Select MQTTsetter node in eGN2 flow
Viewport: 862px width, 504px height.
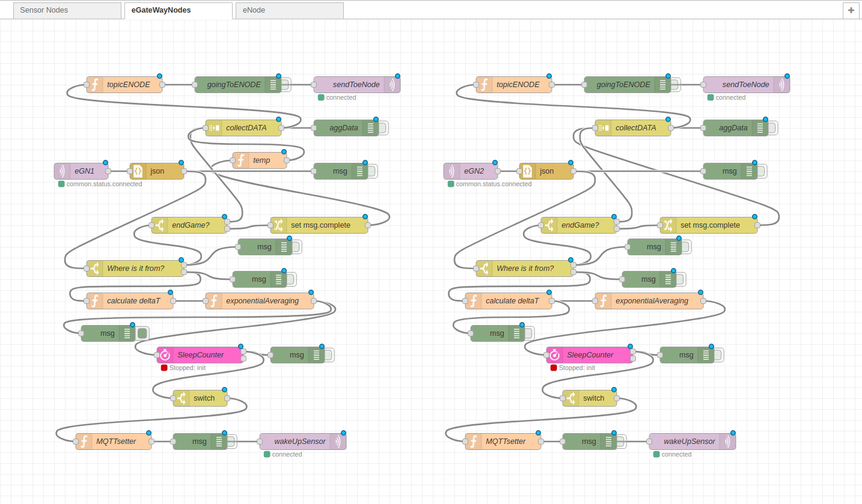click(503, 442)
